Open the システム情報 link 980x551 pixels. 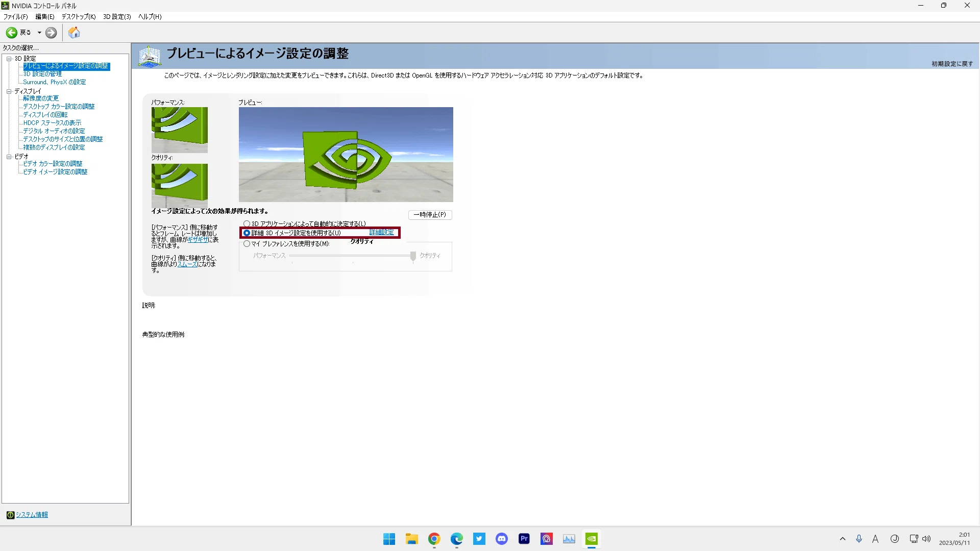click(x=32, y=515)
